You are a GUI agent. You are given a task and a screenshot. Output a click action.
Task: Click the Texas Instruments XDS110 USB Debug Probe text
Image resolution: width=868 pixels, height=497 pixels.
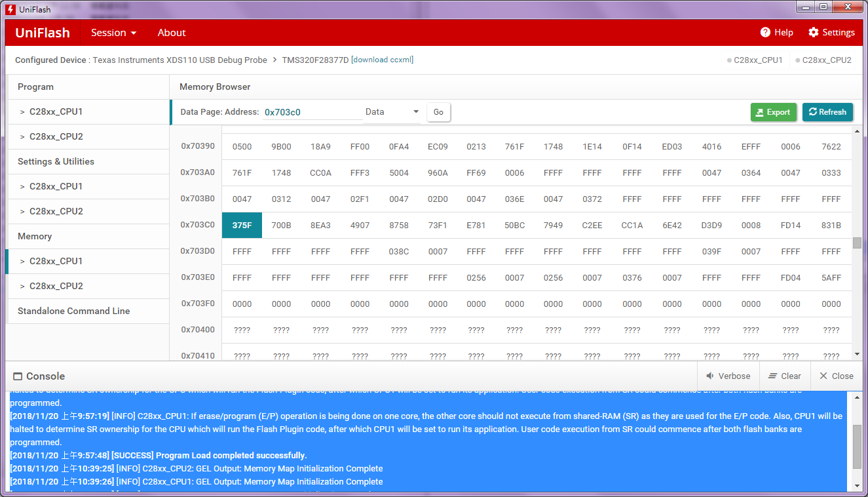click(180, 60)
